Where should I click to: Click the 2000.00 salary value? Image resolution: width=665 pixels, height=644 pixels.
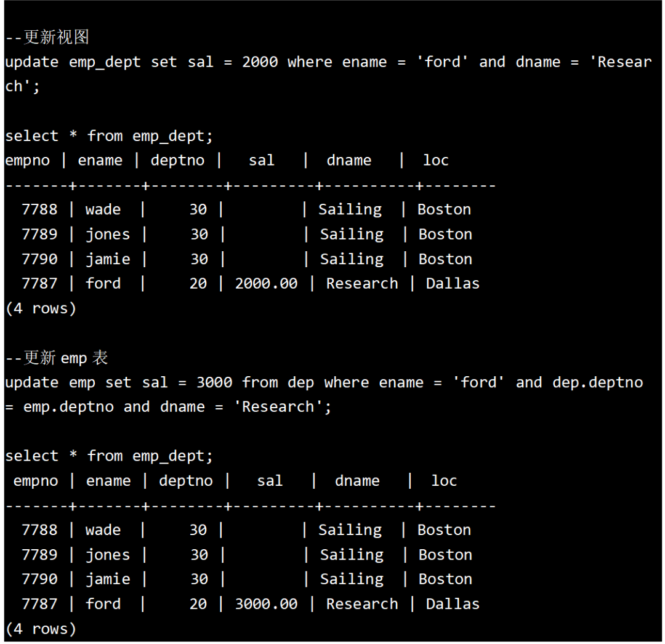click(x=266, y=284)
